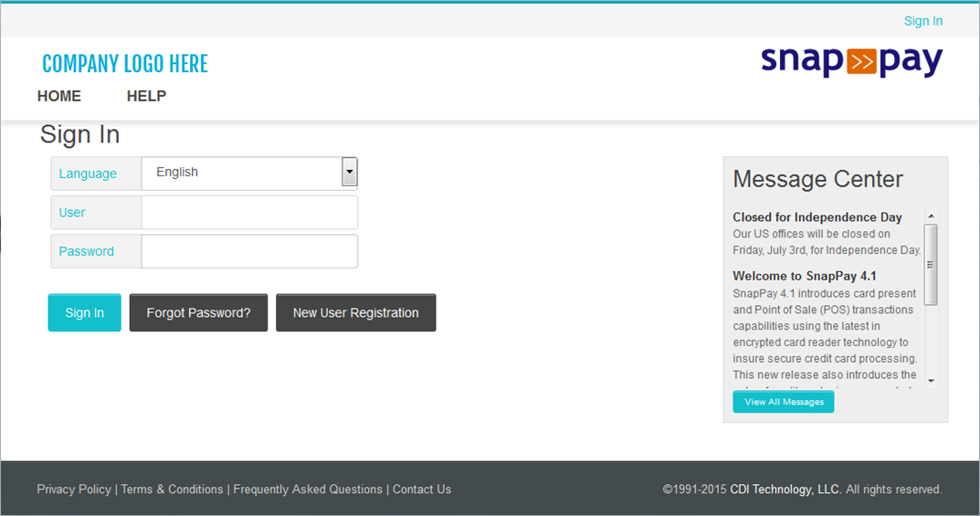View All Messages in Message Center
Screen dimensions: 980x516
click(784, 402)
